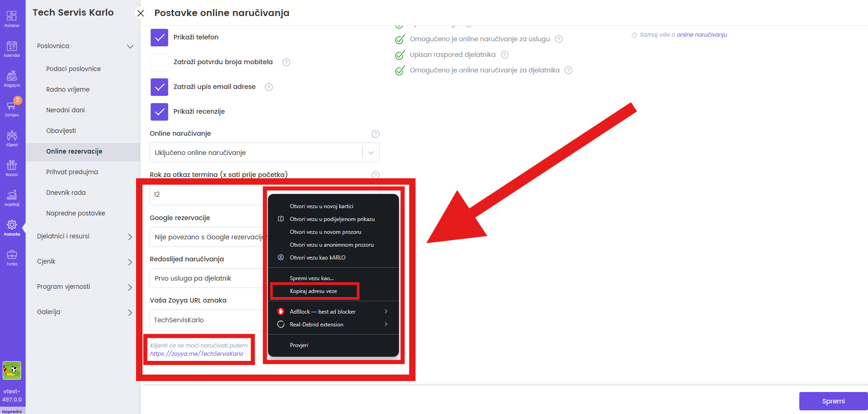Click the Spremi button

tap(833, 401)
